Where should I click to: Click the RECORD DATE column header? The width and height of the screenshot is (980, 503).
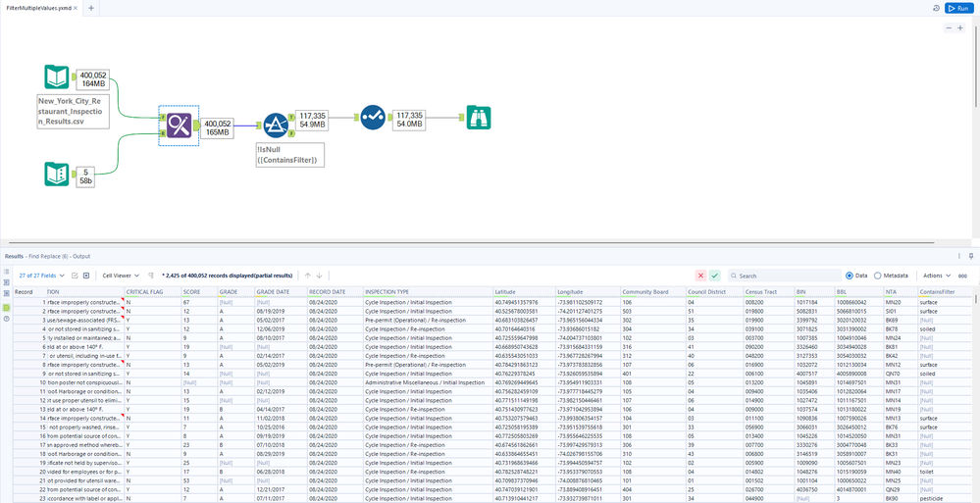pyautogui.click(x=335, y=292)
